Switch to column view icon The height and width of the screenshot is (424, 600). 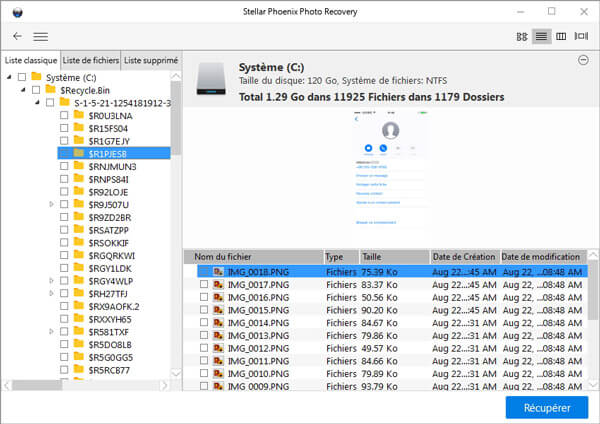[x=561, y=37]
